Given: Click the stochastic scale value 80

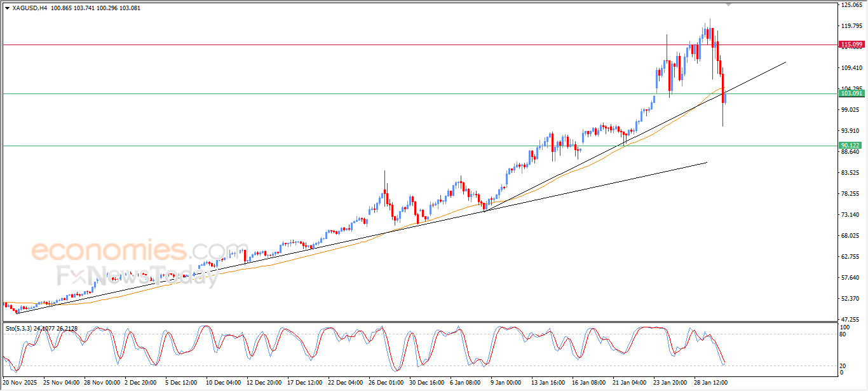Looking at the screenshot, I should tap(843, 334).
